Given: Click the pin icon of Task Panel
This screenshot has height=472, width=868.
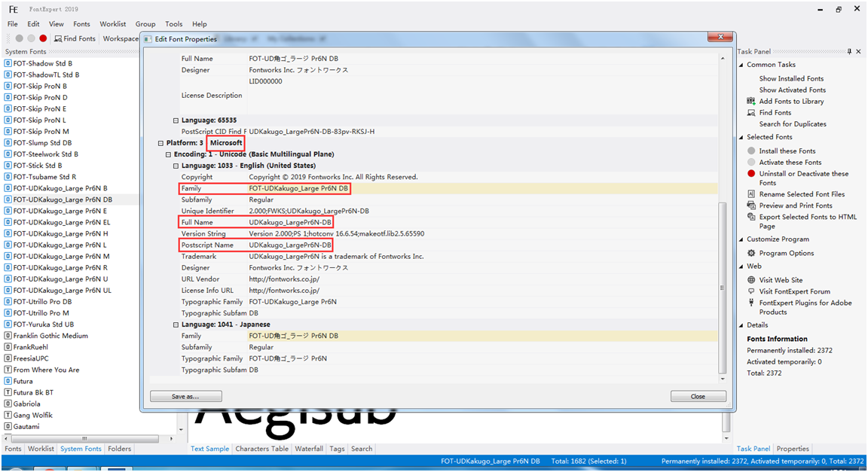Looking at the screenshot, I should click(850, 51).
